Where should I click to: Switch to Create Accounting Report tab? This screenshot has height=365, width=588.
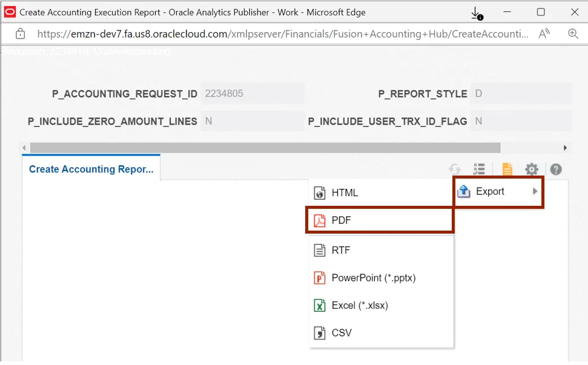coord(91,169)
